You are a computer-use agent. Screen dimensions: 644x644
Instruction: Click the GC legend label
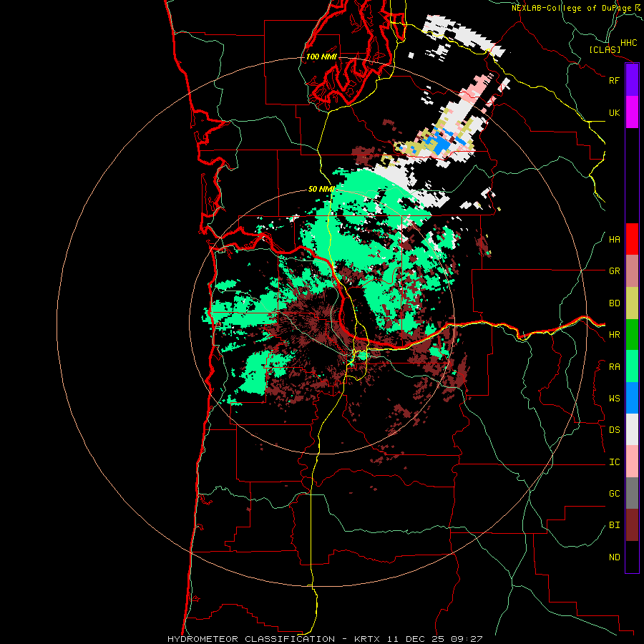(614, 494)
